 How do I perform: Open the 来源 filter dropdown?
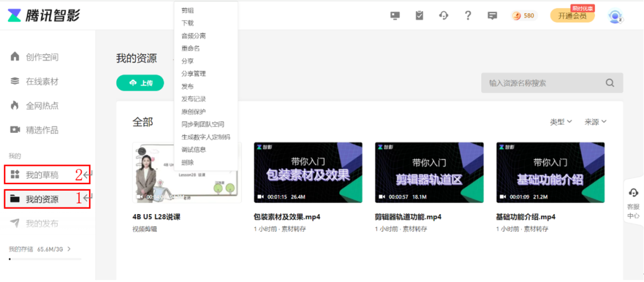(x=596, y=122)
